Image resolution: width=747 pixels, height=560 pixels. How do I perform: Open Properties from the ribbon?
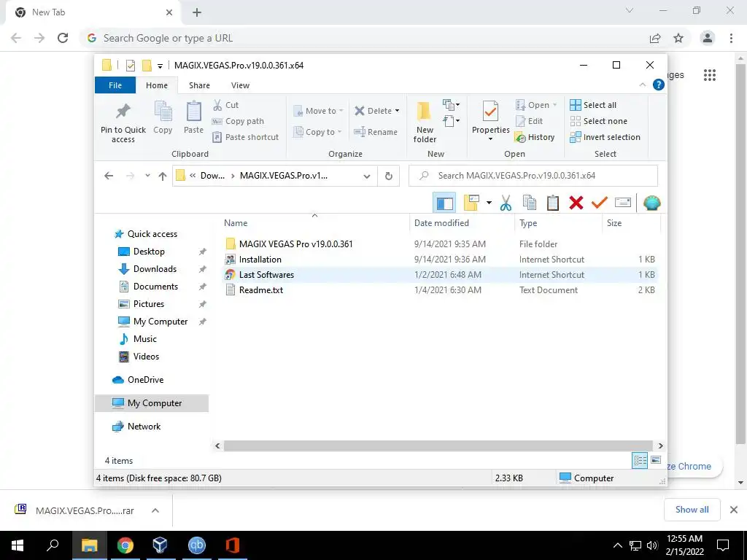tap(490, 121)
